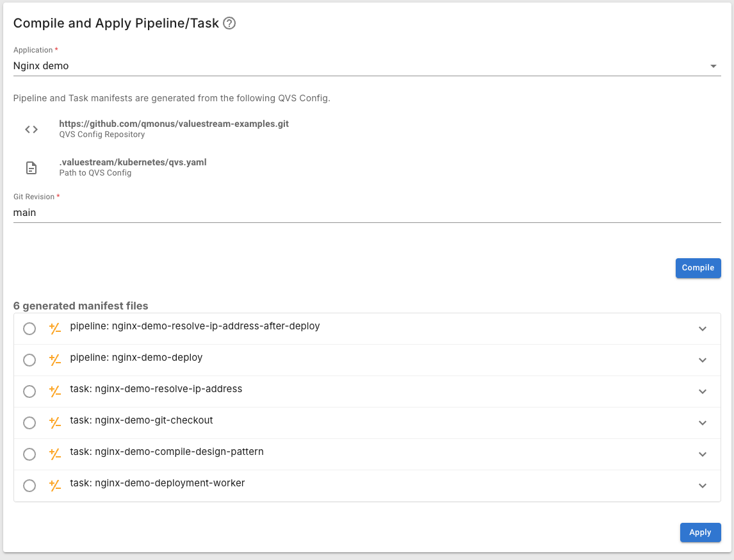Image resolution: width=734 pixels, height=560 pixels.
Task: Click the help question mark icon
Action: click(x=229, y=24)
